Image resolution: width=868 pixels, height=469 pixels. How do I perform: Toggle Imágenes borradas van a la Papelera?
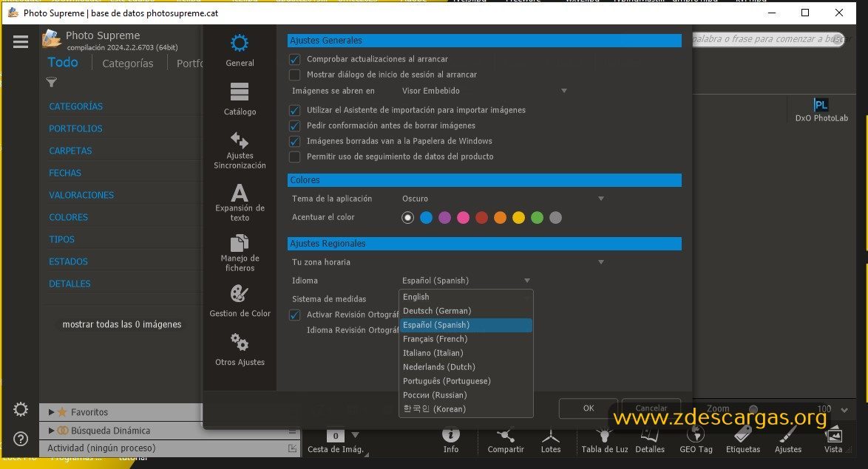point(294,141)
